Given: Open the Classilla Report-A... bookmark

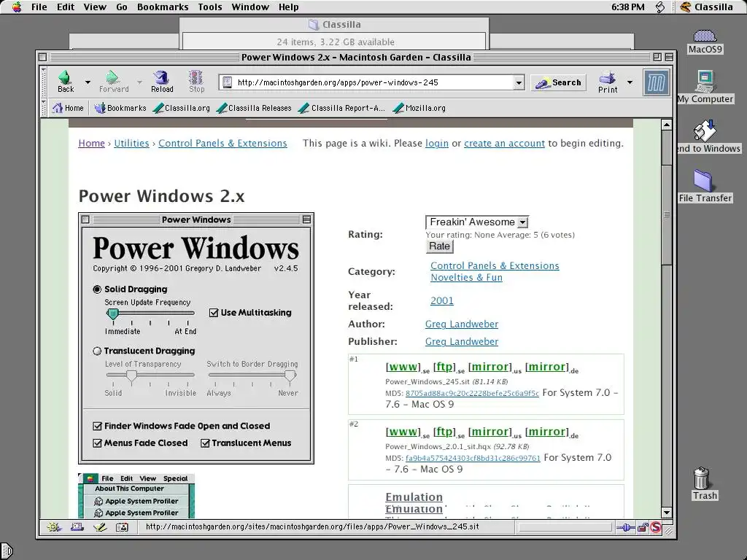Looking at the screenshot, I should click(341, 108).
